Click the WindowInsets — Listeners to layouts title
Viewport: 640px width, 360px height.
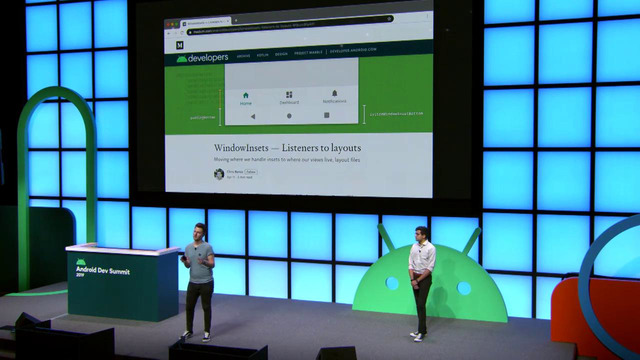pos(287,148)
